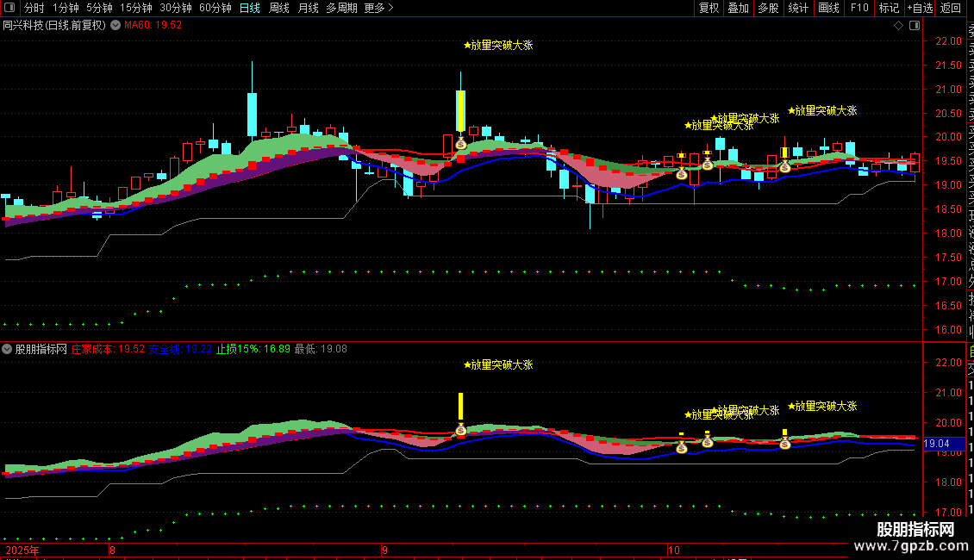
Task: Switch to 周线 weekly chart
Action: 279,8
